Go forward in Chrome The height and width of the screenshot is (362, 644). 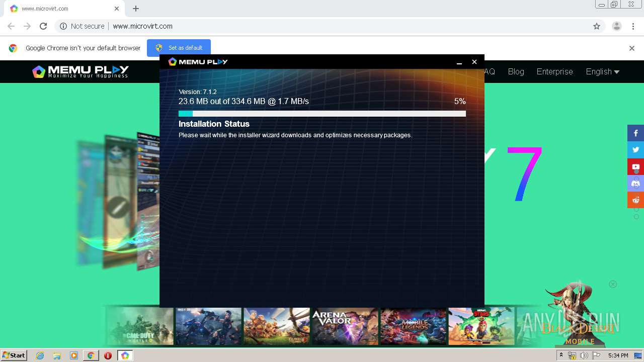pyautogui.click(x=27, y=26)
